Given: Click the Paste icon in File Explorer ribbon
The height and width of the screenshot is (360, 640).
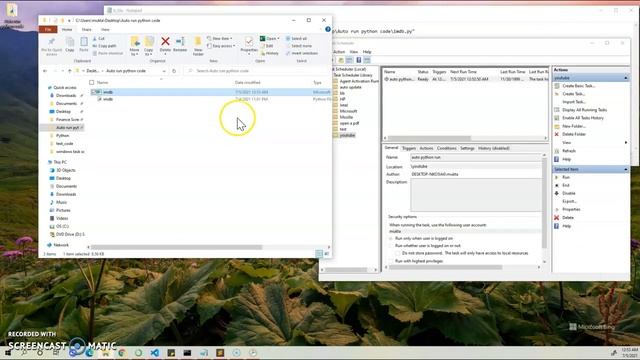Looking at the screenshot, I should [x=84, y=44].
